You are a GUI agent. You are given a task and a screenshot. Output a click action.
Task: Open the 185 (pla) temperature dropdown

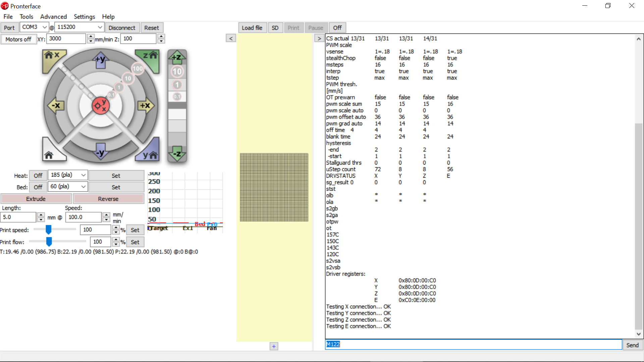tap(83, 175)
